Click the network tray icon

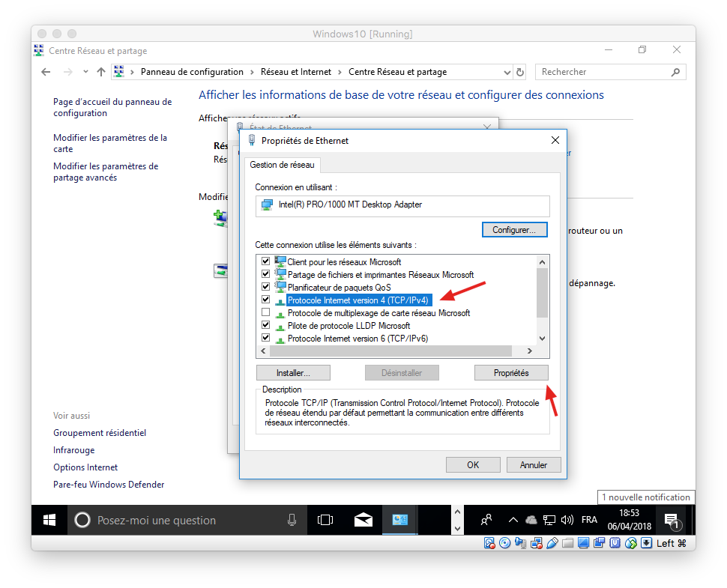click(x=549, y=520)
